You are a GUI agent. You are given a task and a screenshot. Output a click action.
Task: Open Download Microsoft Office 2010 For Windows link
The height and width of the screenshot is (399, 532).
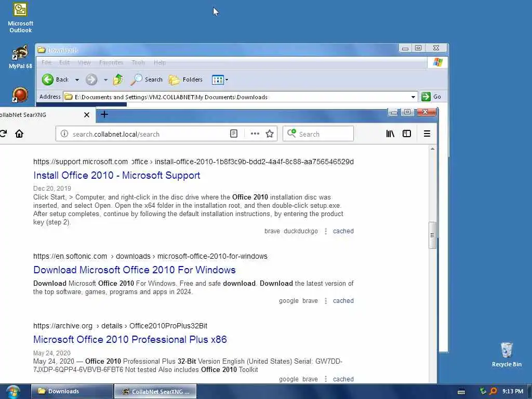click(135, 270)
